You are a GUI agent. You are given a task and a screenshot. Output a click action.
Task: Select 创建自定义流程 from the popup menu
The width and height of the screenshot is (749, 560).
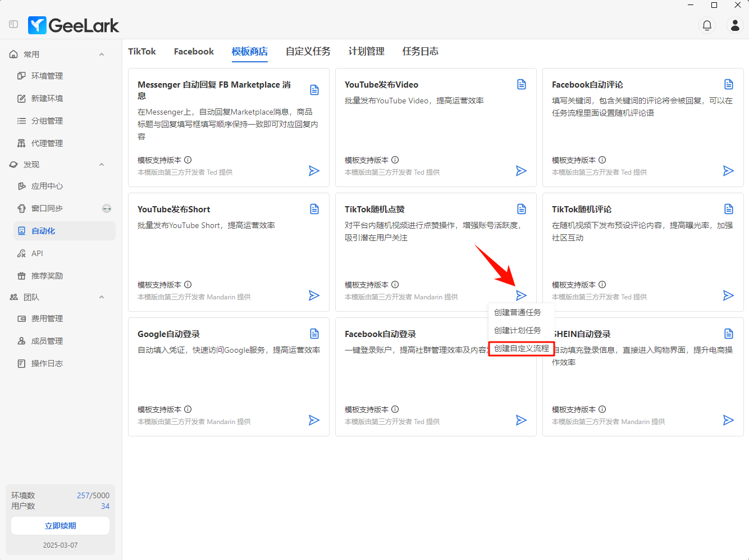521,348
